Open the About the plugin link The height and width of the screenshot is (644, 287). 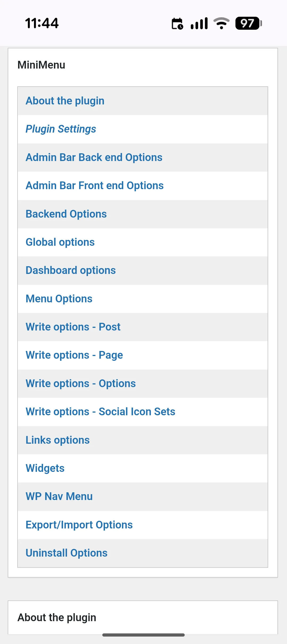65,101
